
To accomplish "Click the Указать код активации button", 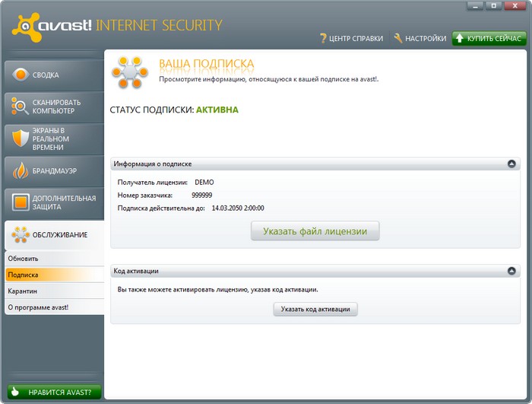I will pyautogui.click(x=315, y=309).
